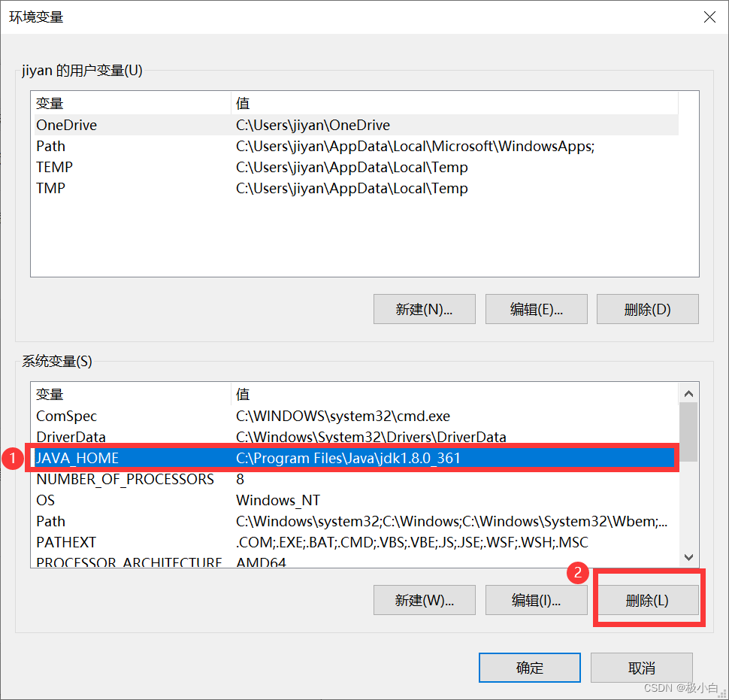
Task: Click the DriverData value C:\Windows\System32\Drivers\DriverData
Action: [371, 437]
